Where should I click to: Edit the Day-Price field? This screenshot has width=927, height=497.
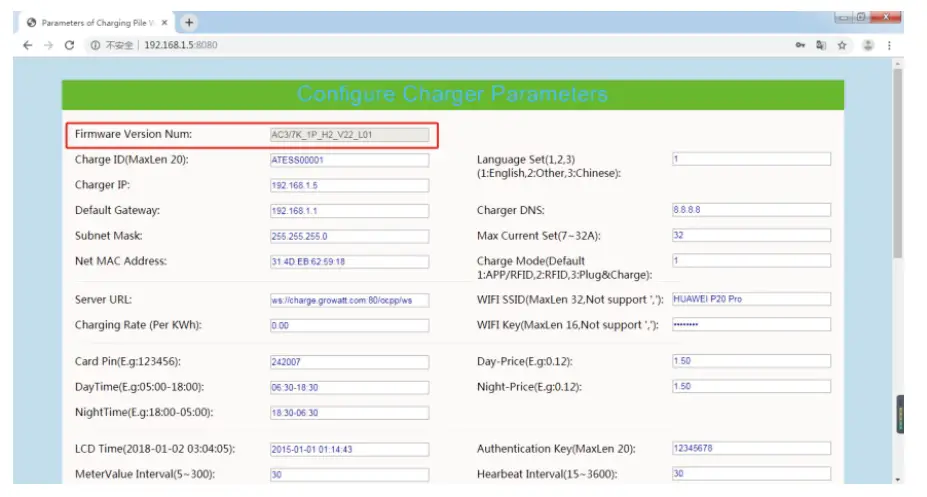(x=751, y=361)
